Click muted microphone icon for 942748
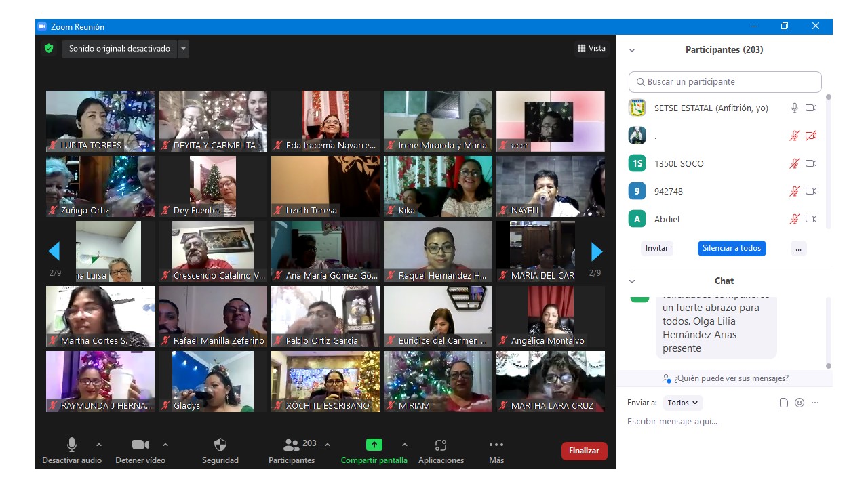This screenshot has height=488, width=868. tap(795, 191)
